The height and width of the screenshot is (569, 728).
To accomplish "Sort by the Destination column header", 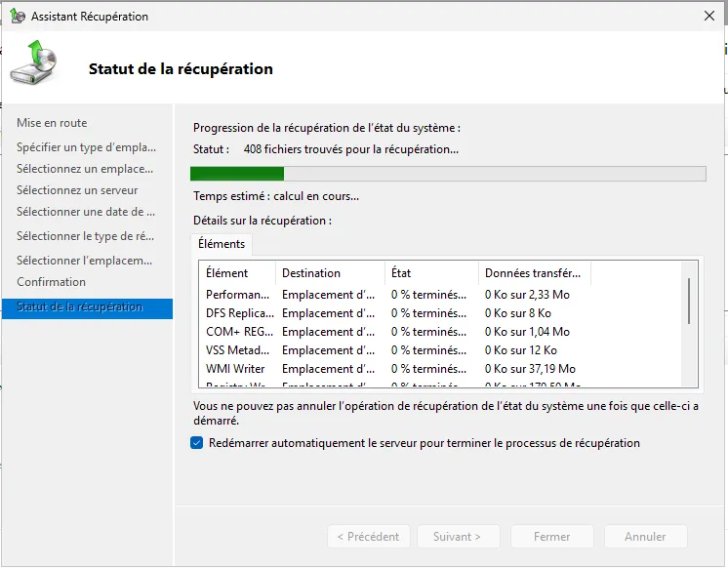I will pos(330,273).
